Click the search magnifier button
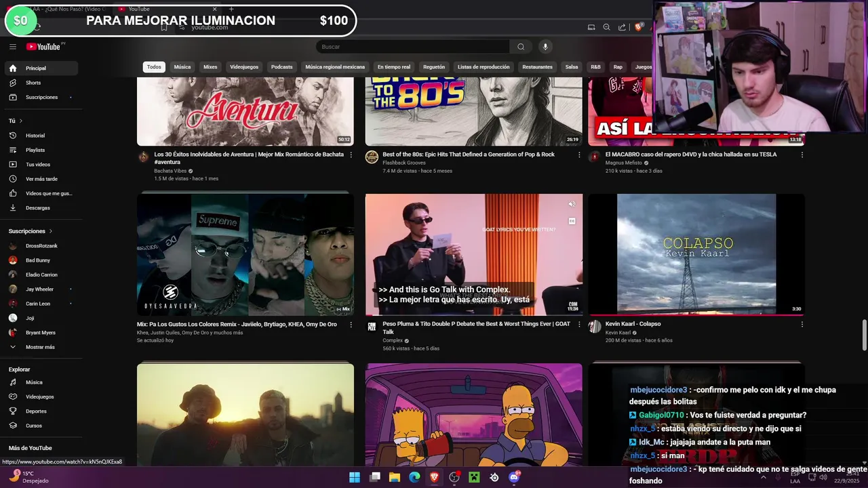868x488 pixels. coord(521,47)
